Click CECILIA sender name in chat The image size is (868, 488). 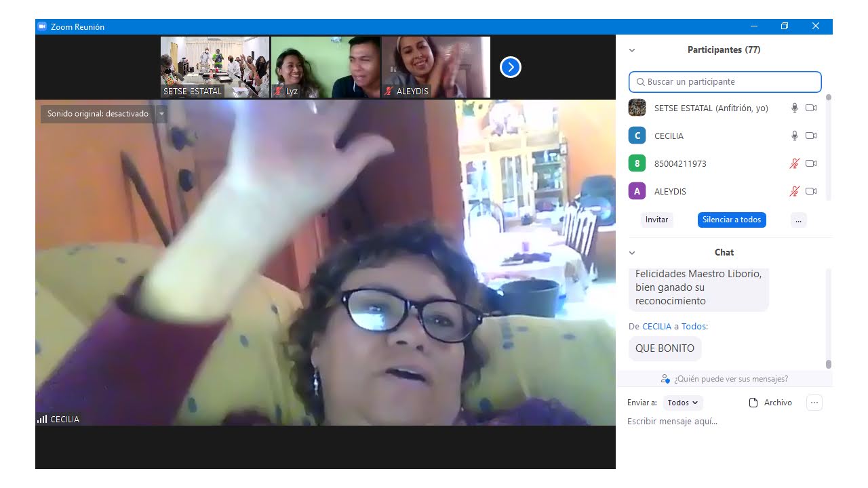[x=656, y=327]
